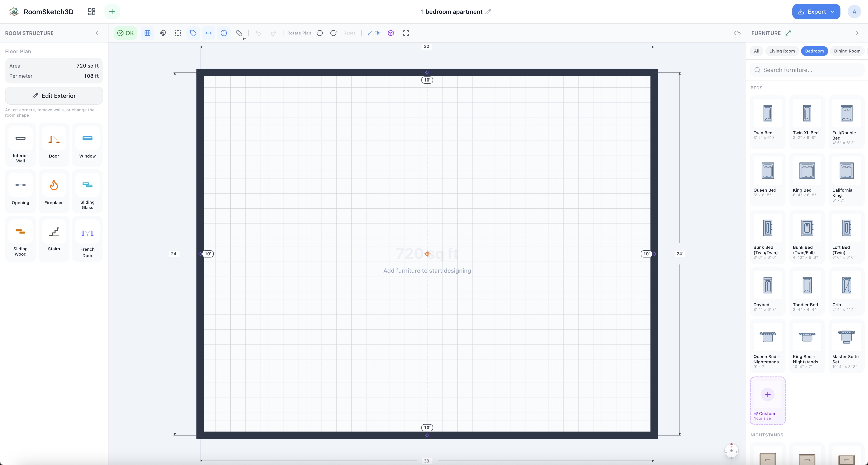Viewport: 868px width, 465px height.
Task: Click the undo arrow
Action: point(258,33)
